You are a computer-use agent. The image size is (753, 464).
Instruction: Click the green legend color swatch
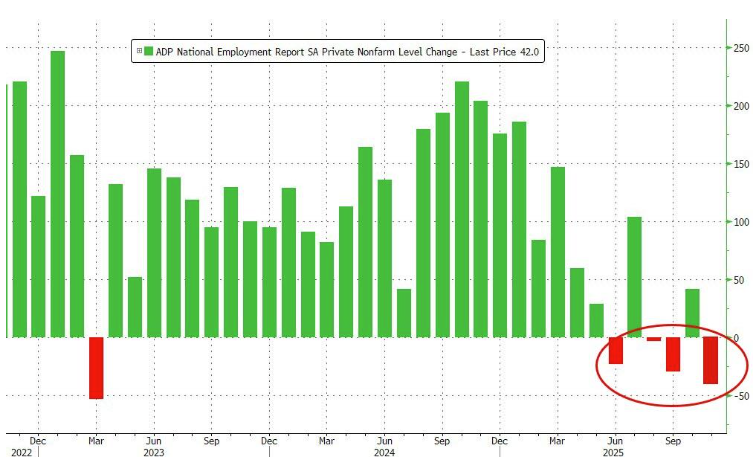tap(148, 52)
